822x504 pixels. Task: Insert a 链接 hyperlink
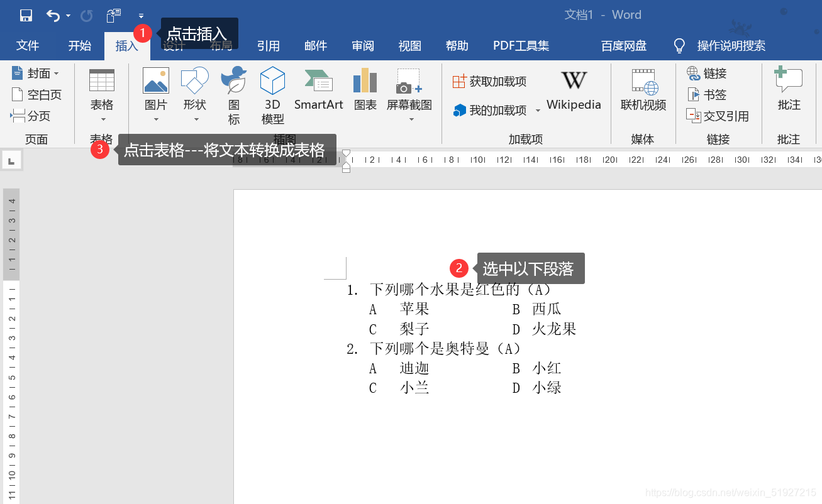707,74
